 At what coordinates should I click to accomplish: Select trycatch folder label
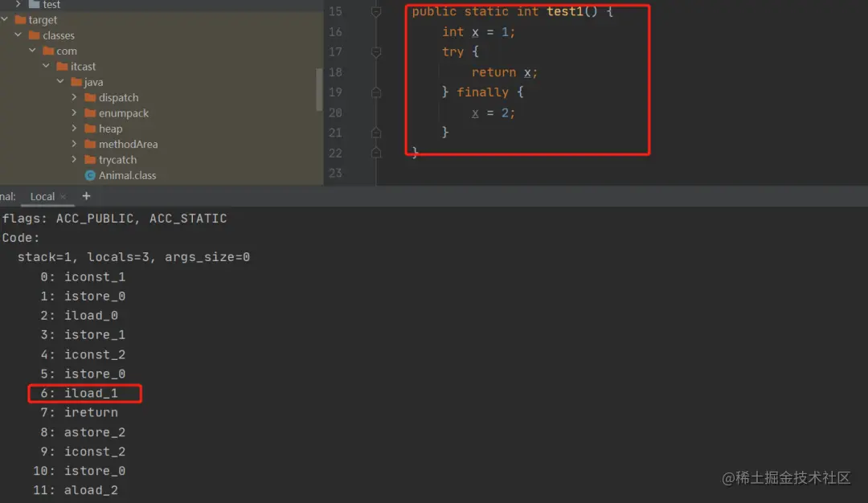coord(117,159)
